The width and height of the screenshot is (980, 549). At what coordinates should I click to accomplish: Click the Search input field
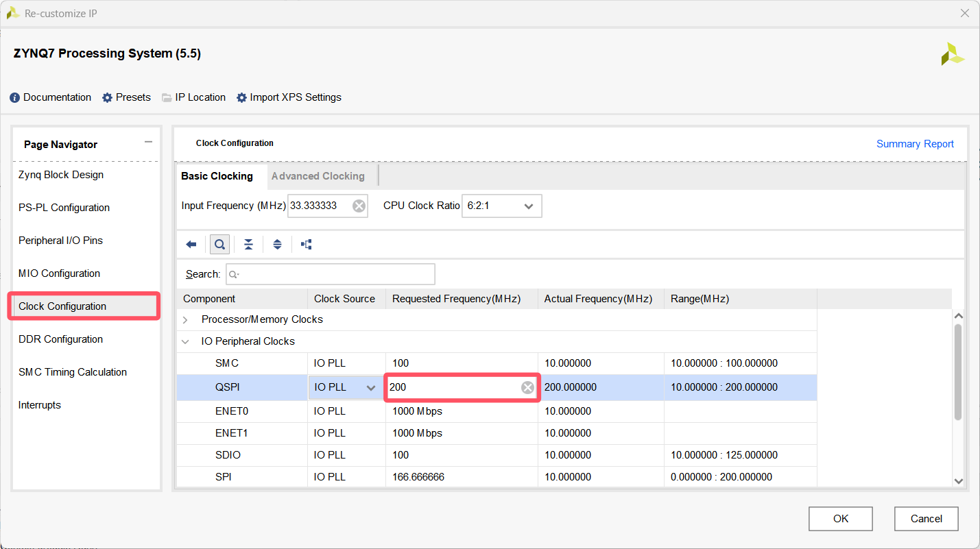pos(331,274)
